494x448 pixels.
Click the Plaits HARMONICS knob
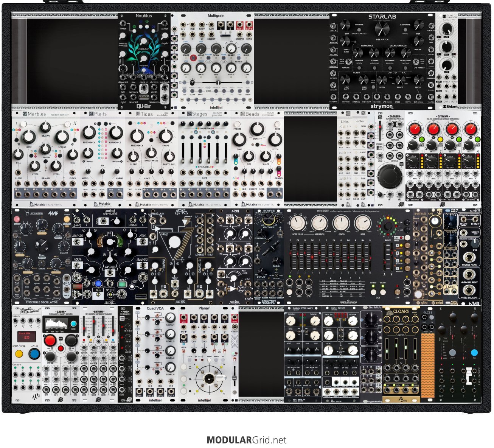pyautogui.click(x=116, y=132)
